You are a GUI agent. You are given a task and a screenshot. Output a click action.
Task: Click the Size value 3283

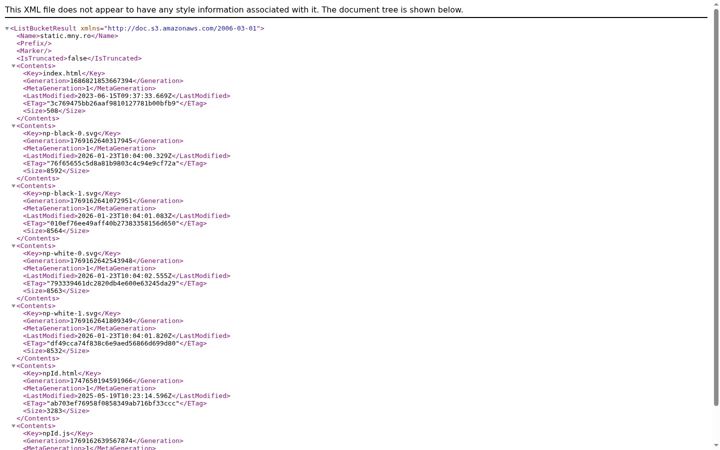click(x=54, y=411)
